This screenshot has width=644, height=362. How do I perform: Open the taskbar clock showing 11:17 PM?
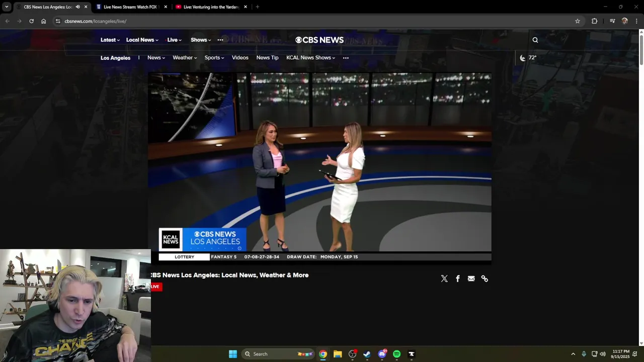click(x=620, y=354)
